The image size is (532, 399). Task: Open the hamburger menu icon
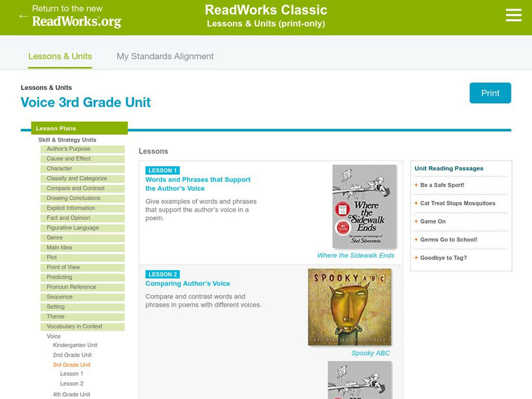[513, 15]
